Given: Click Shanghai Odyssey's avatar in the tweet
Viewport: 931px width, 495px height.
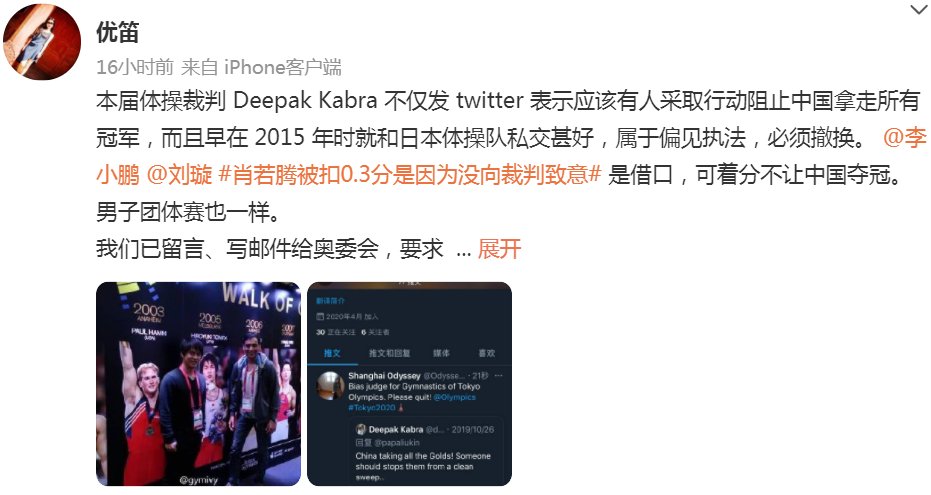Looking at the screenshot, I should (330, 386).
